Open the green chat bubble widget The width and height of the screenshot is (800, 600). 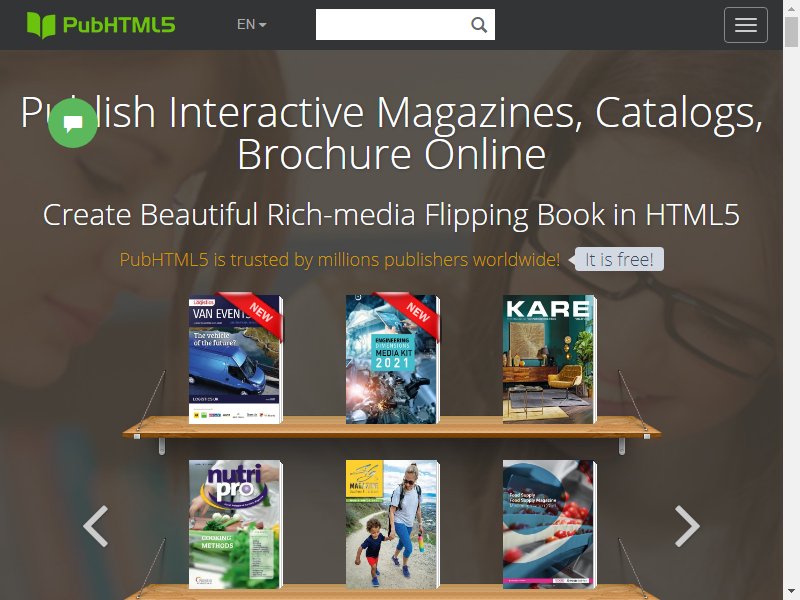[72, 123]
